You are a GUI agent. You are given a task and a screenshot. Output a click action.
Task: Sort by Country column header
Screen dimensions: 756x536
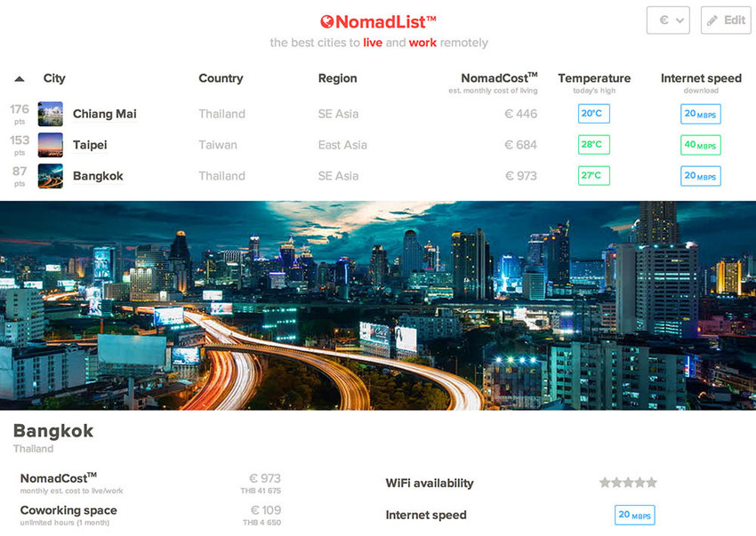[x=221, y=78]
